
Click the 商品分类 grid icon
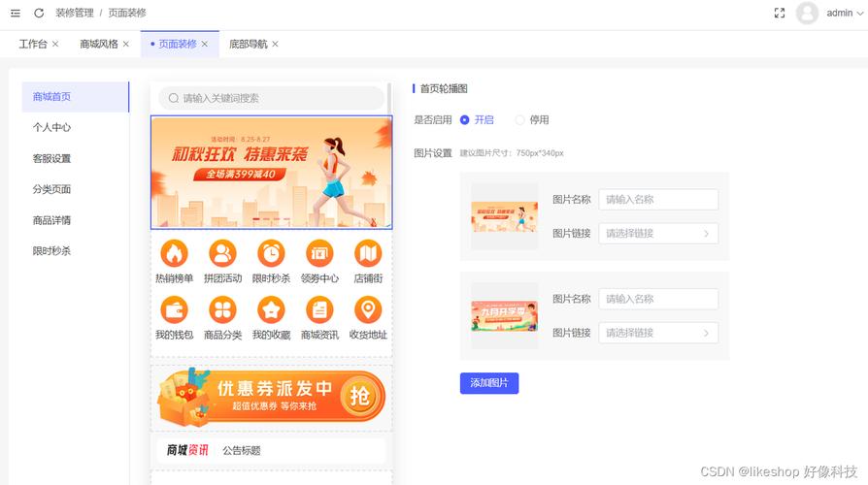click(x=222, y=310)
